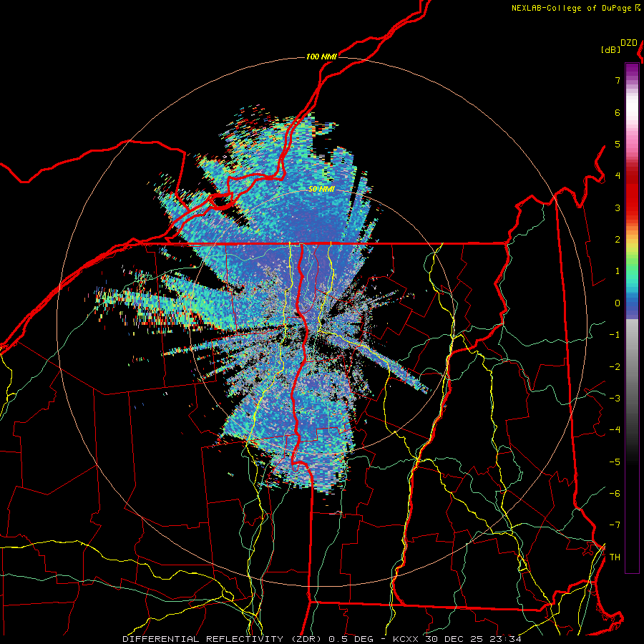Click the 1 value on the color scale
Image resolution: width=644 pixels, height=644 pixels.
click(618, 271)
